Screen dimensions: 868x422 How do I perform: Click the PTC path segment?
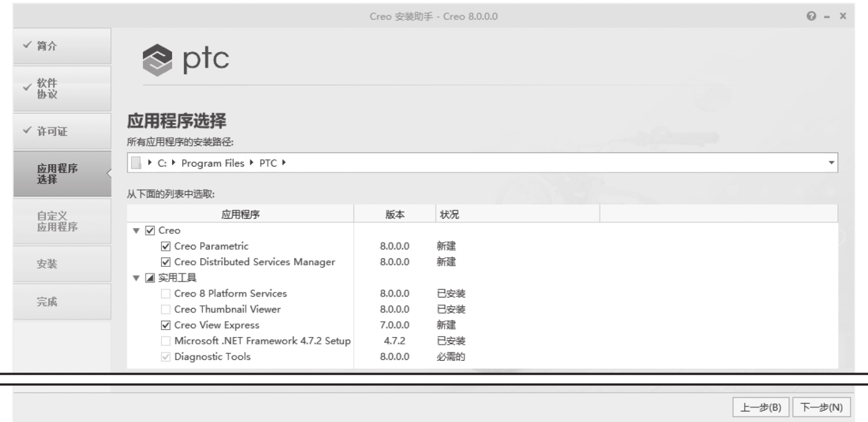[268, 163]
